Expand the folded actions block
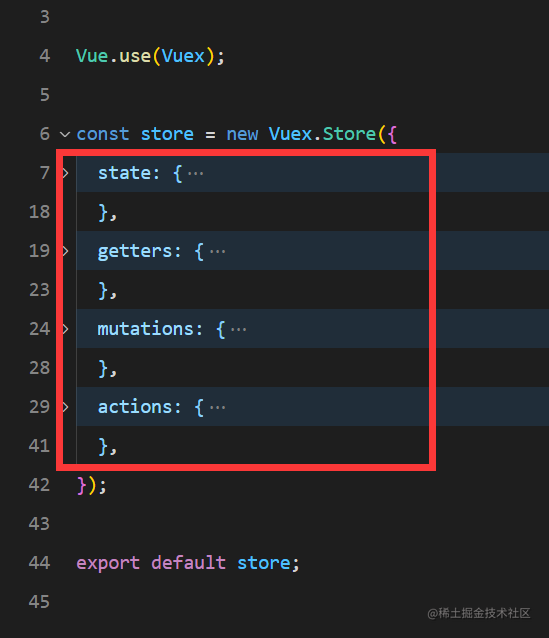Image resolution: width=549 pixels, height=638 pixels. (x=66, y=407)
